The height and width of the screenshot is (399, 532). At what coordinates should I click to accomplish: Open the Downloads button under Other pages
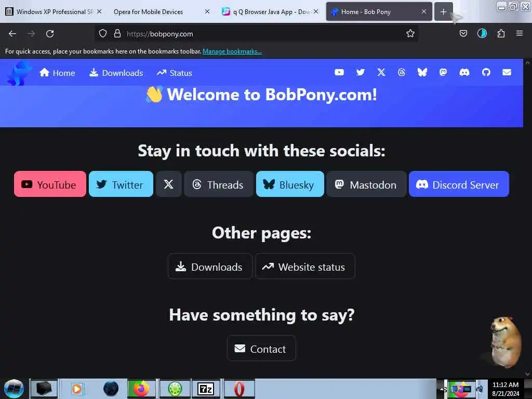[x=210, y=267]
